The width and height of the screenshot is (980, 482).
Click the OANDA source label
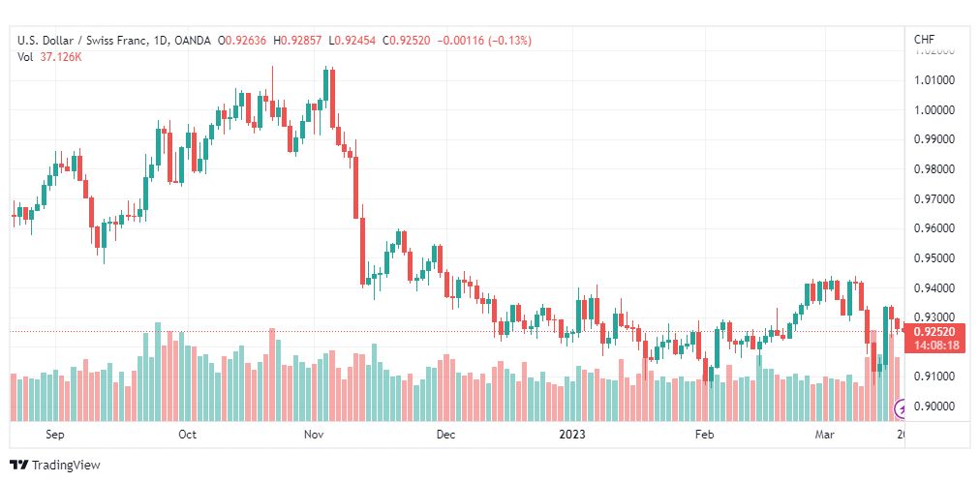click(x=191, y=41)
